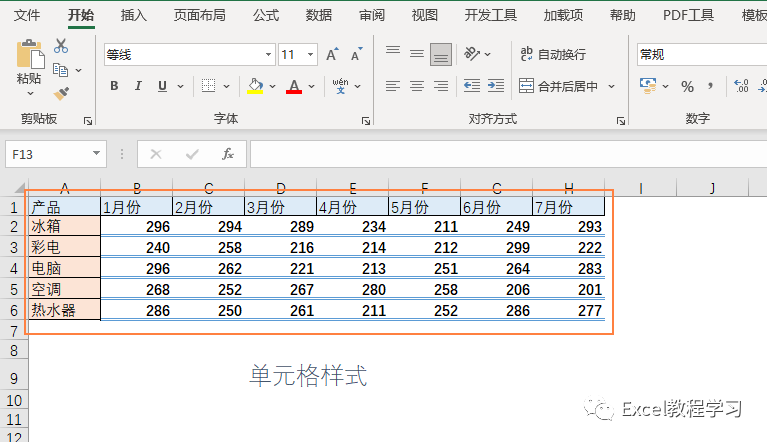Screen dimensions: 767x442
Task: Confirm formula entry with checkmark
Action: pyautogui.click(x=192, y=155)
